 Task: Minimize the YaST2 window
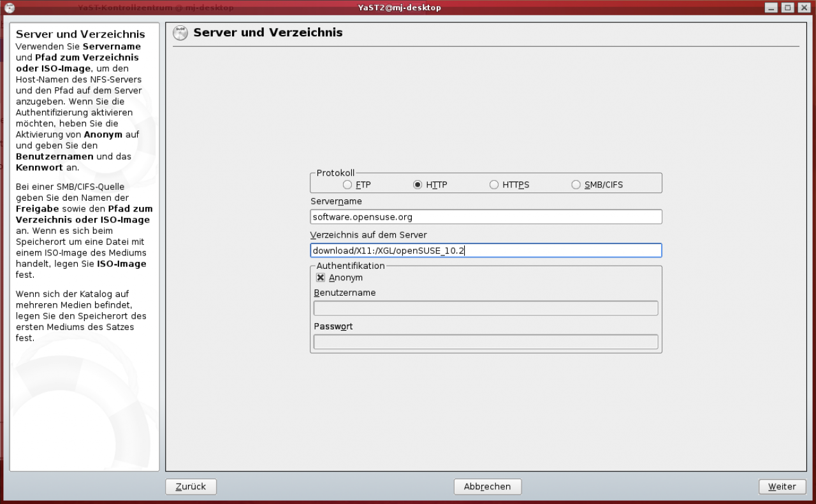[x=771, y=8]
